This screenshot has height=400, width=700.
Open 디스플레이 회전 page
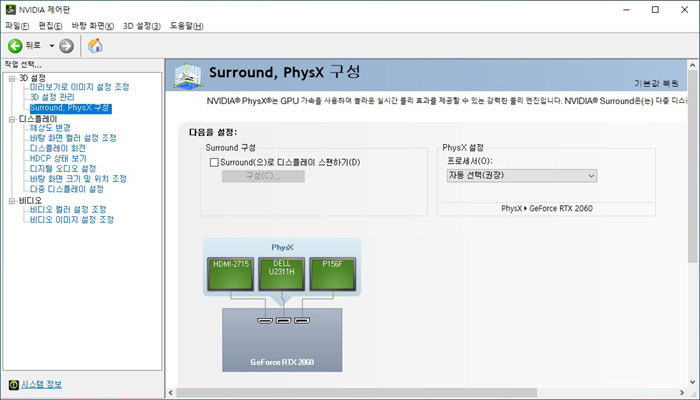tap(58, 149)
